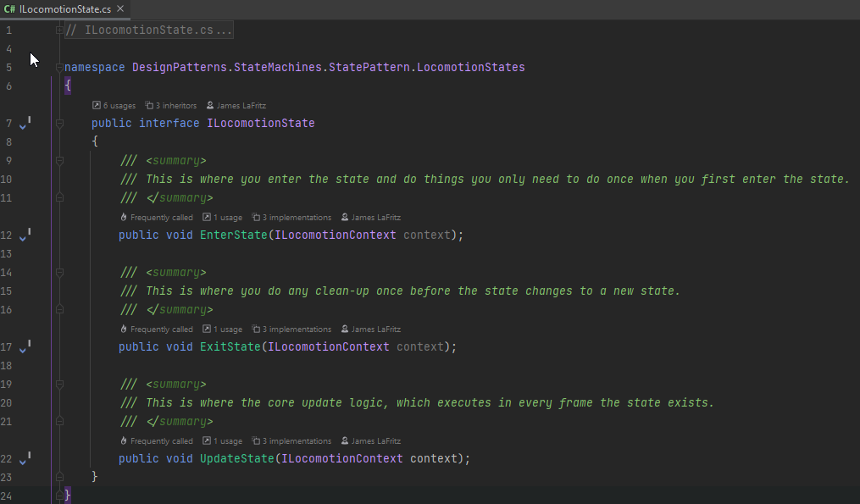Click 'DesignPatterns' in the namespace declaration
This screenshot has height=504, width=860.
click(x=180, y=68)
